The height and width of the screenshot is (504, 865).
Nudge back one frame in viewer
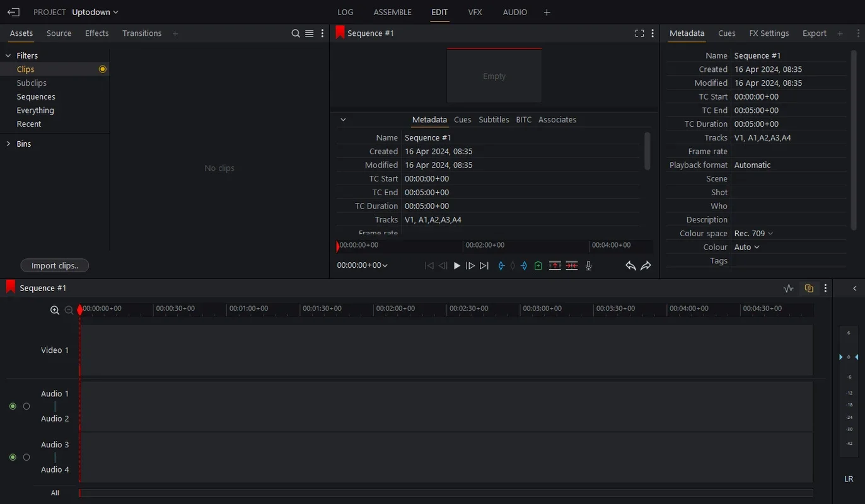(443, 266)
